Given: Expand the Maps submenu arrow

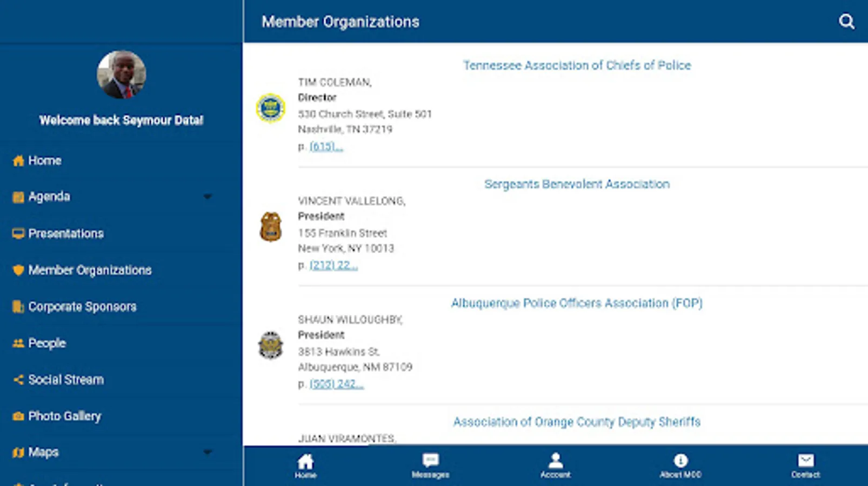Looking at the screenshot, I should tap(208, 452).
